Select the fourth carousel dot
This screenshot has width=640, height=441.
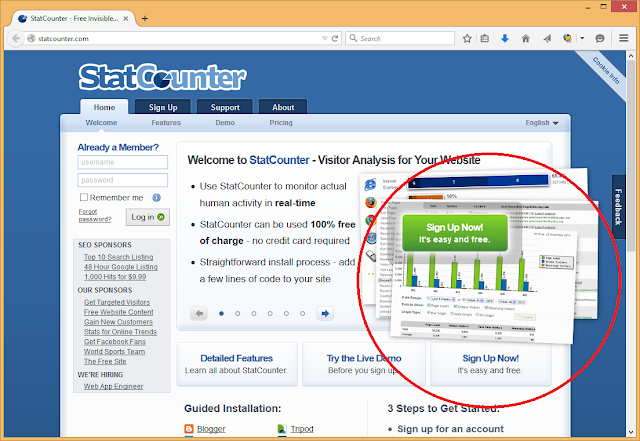pos(270,314)
